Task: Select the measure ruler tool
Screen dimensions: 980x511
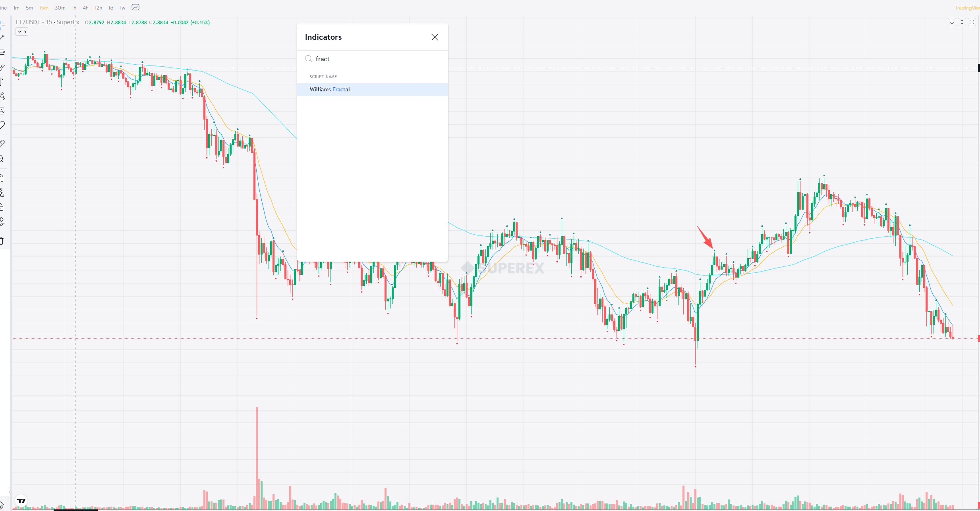Action: coord(2,143)
